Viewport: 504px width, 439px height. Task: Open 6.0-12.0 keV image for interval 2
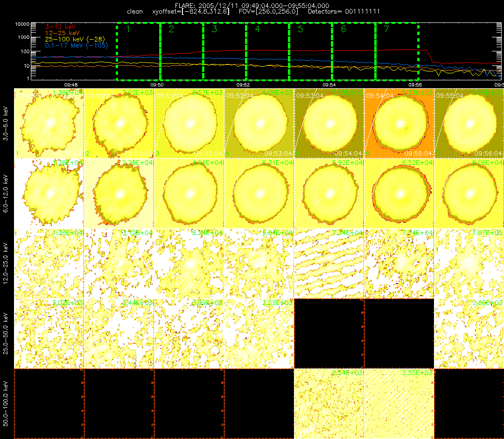point(119,193)
